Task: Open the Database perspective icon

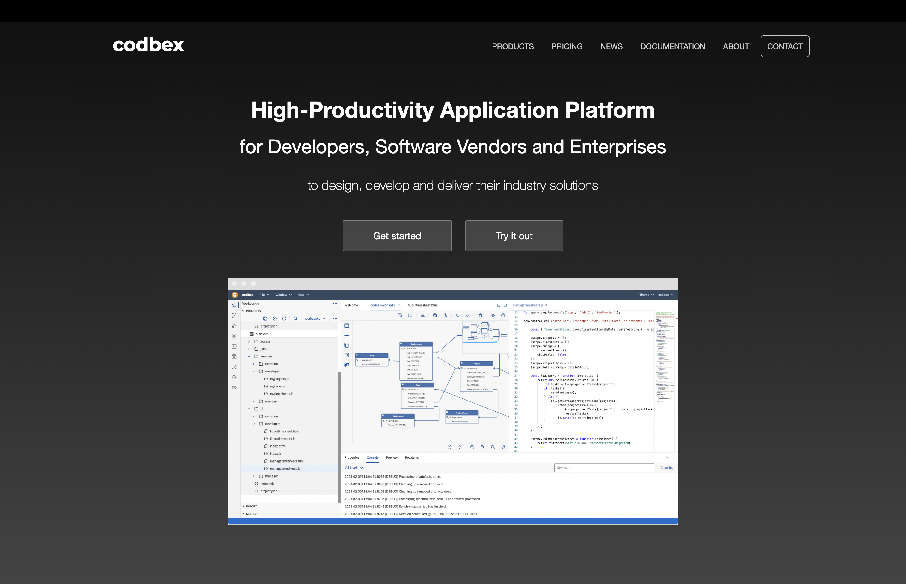Action: [234, 336]
